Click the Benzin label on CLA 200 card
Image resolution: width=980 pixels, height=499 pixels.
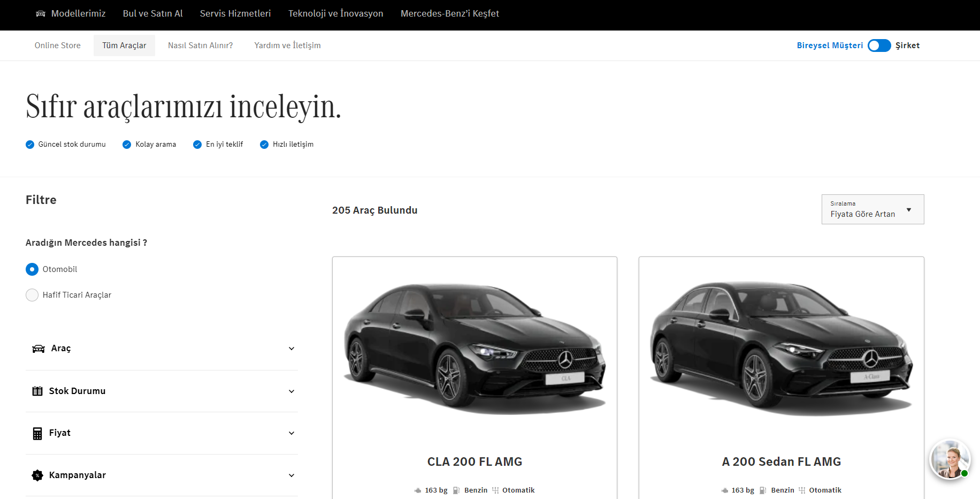coord(476,490)
